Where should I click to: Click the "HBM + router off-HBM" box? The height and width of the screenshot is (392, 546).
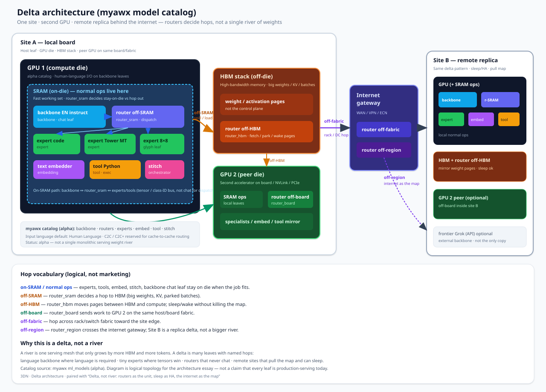(x=480, y=167)
